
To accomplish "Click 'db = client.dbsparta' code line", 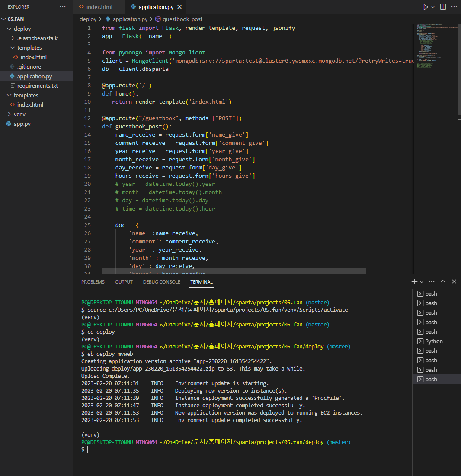I will coord(135,69).
